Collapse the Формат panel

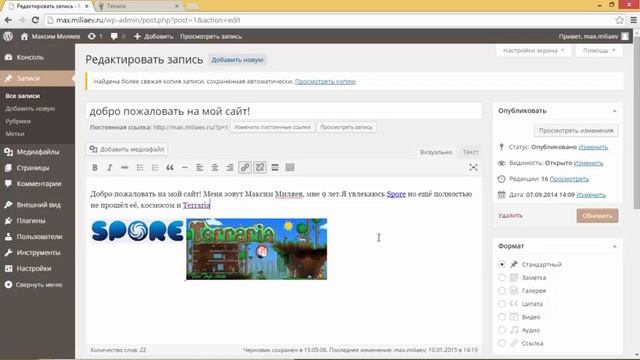click(614, 246)
